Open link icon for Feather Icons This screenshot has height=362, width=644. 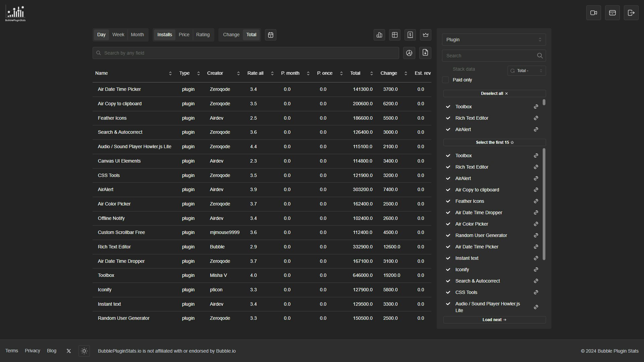536,201
